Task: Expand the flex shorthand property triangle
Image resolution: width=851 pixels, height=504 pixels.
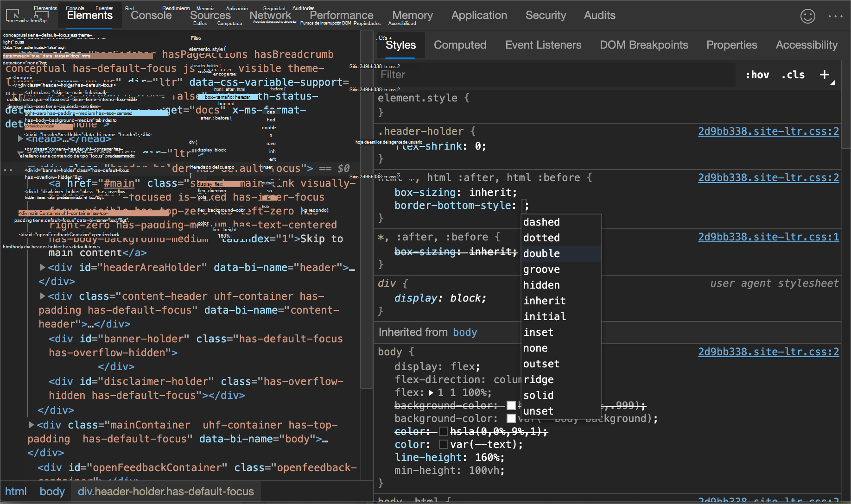Action: pyautogui.click(x=431, y=393)
